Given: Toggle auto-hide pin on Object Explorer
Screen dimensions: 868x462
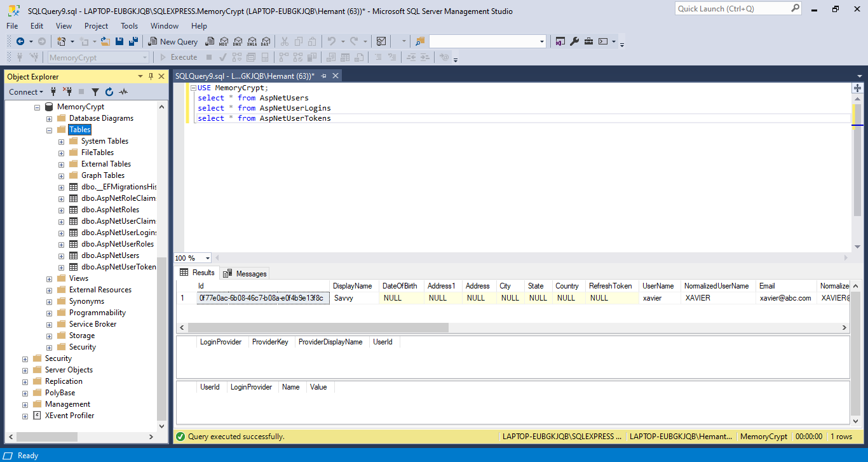Looking at the screenshot, I should 151,76.
